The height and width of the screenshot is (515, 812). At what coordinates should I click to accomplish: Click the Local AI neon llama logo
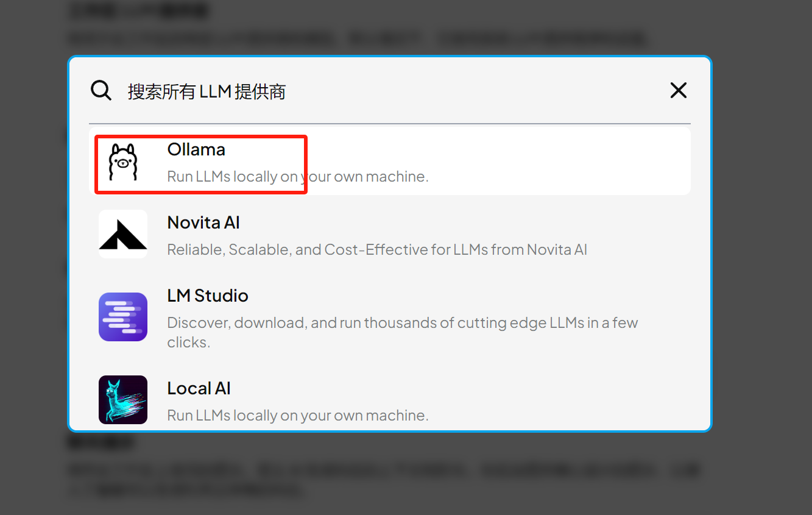(x=123, y=400)
